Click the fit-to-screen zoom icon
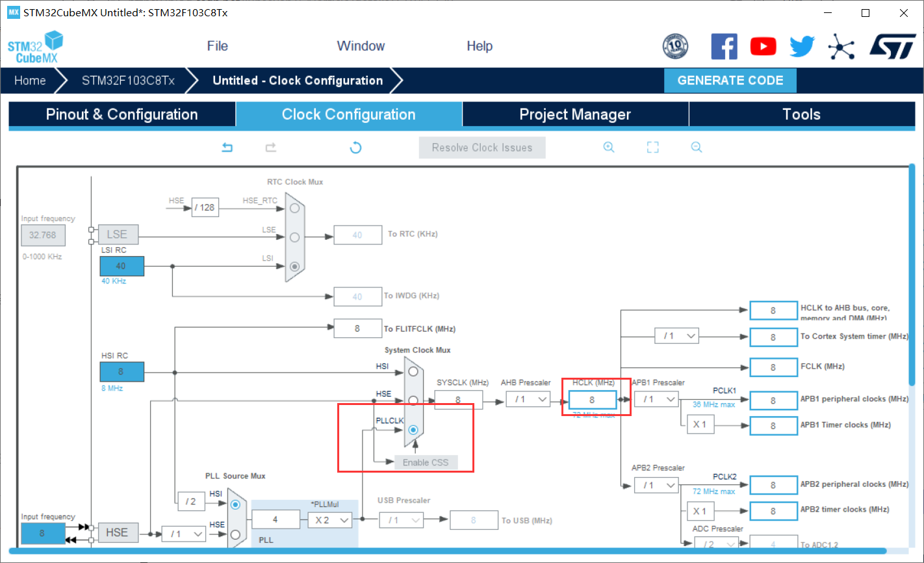Image resolution: width=924 pixels, height=563 pixels. coord(653,148)
